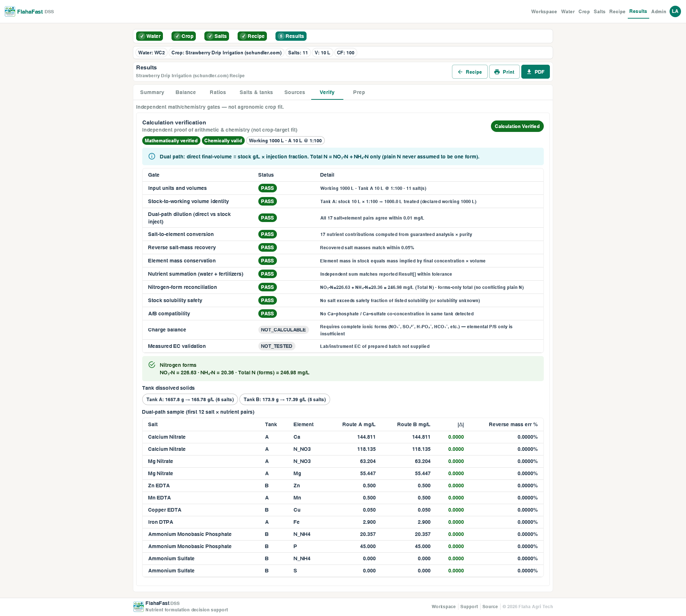Click the FlahaFast logo in header
Image resolution: width=686 pixels, height=616 pixels.
tap(10, 11)
